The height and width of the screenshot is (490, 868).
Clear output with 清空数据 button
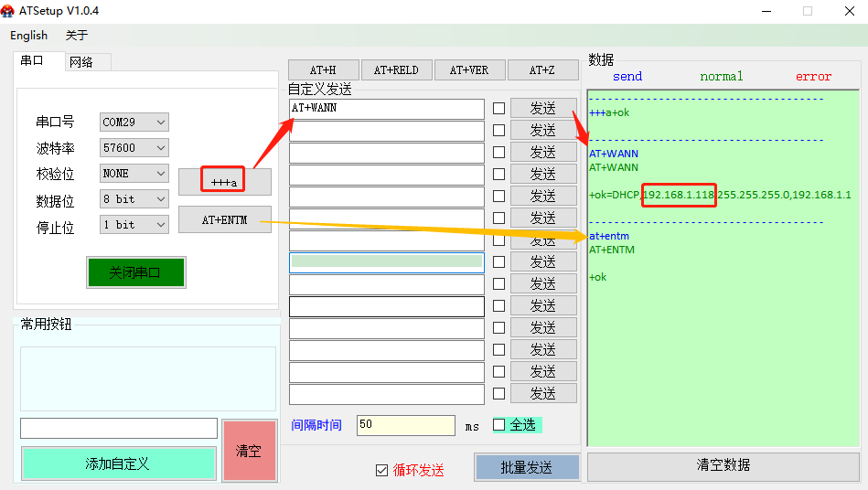point(723,465)
